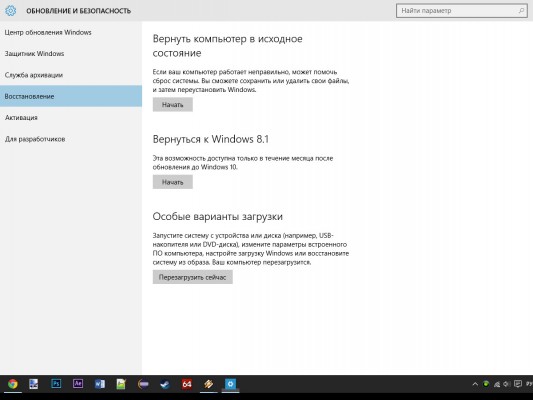Open Google Chrome from the taskbar
The height and width of the screenshot is (400, 533).
13,384
